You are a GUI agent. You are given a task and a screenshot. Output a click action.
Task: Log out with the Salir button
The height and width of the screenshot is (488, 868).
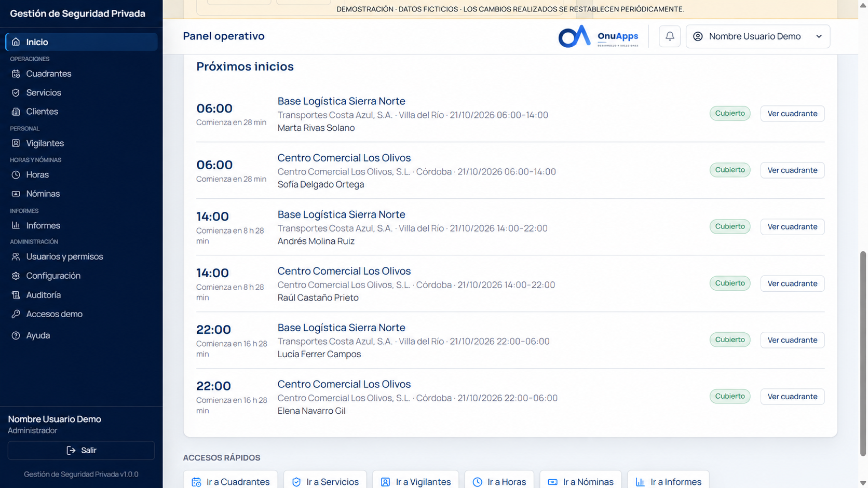(x=81, y=450)
